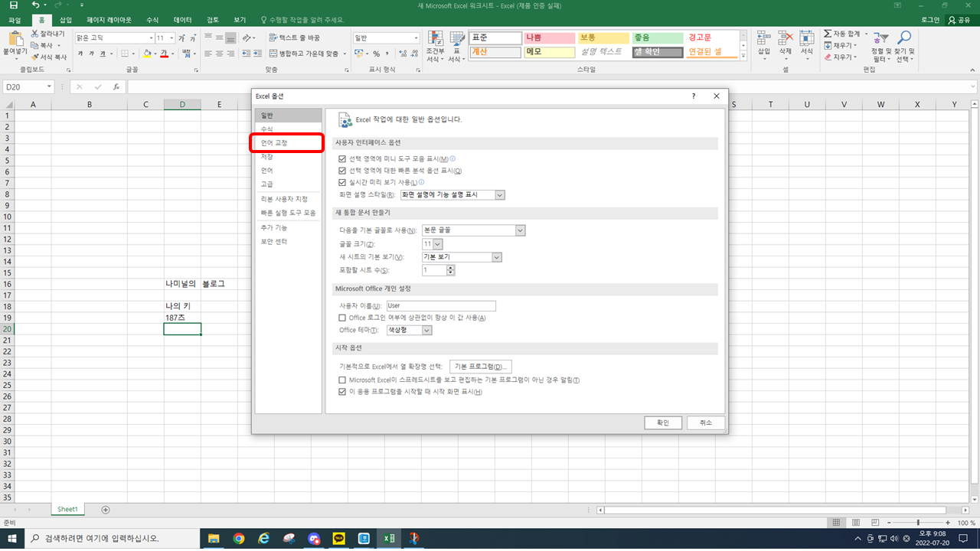The width and height of the screenshot is (980, 551).
Task: Click the Delete cells (삭제) icon
Action: 785,38
